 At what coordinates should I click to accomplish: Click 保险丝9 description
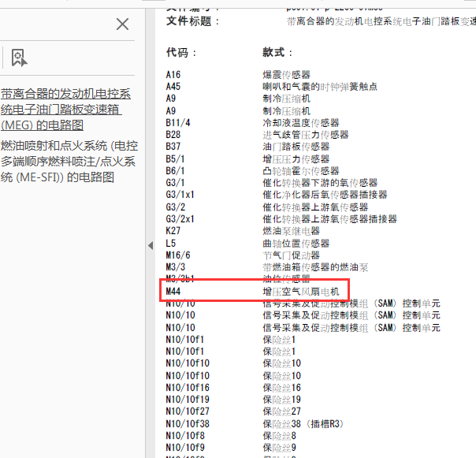[279, 447]
